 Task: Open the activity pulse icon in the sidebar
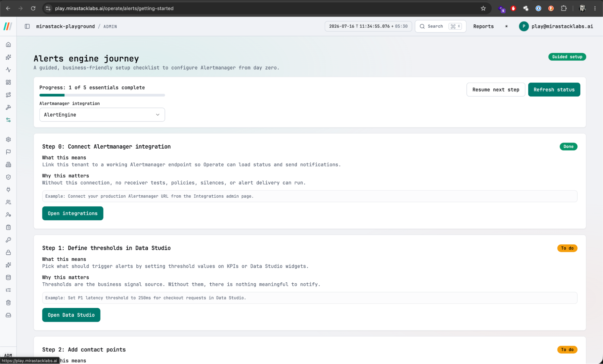pyautogui.click(x=8, y=70)
